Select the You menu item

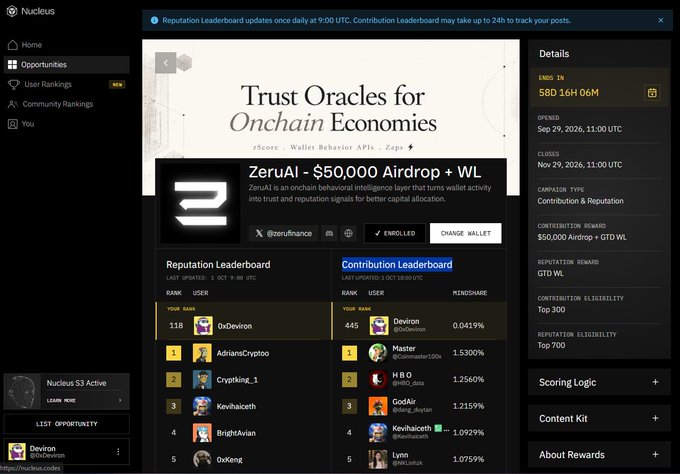click(x=66, y=124)
